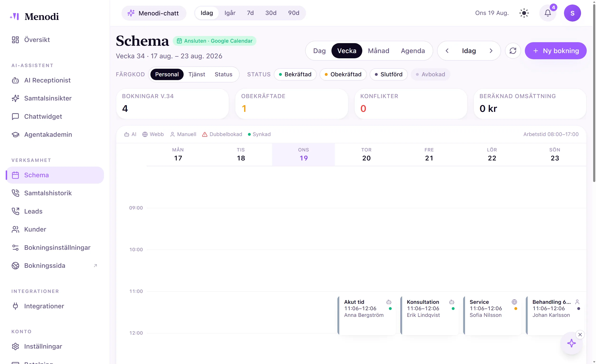Toggle the Obekräftad status filter
This screenshot has width=596, height=364.
pyautogui.click(x=343, y=74)
